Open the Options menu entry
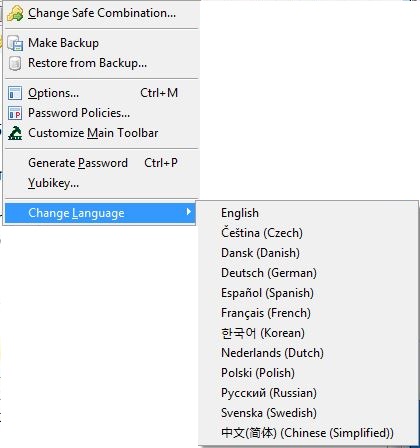The height and width of the screenshot is (448, 420). click(101, 93)
